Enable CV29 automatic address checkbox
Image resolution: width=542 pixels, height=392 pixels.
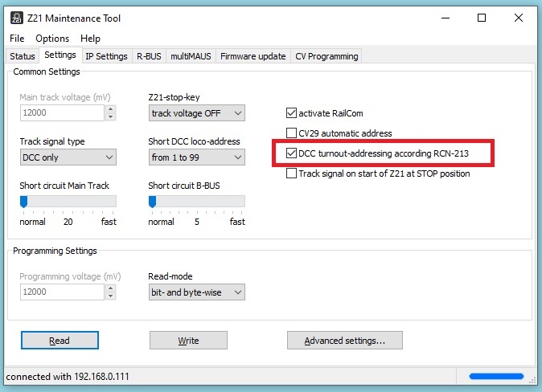292,133
